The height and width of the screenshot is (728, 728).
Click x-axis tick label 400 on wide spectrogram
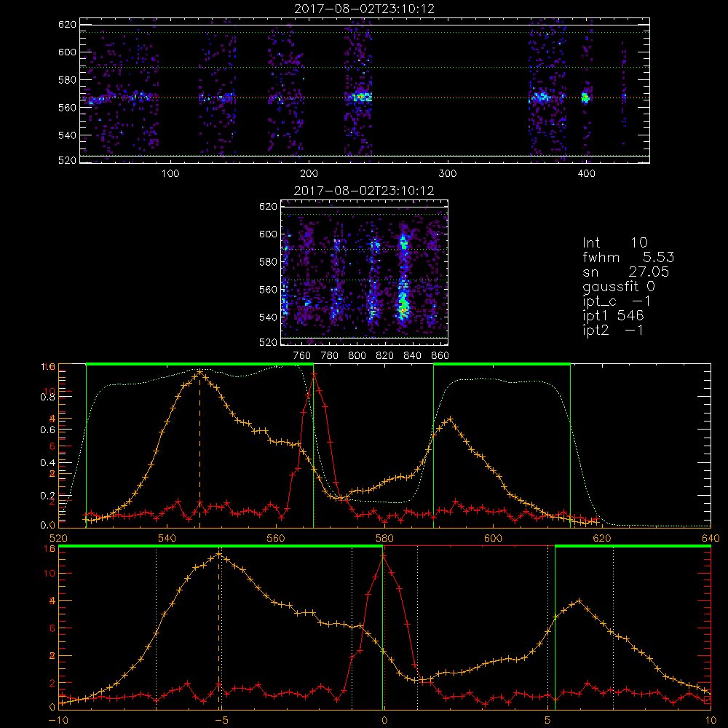point(586,174)
